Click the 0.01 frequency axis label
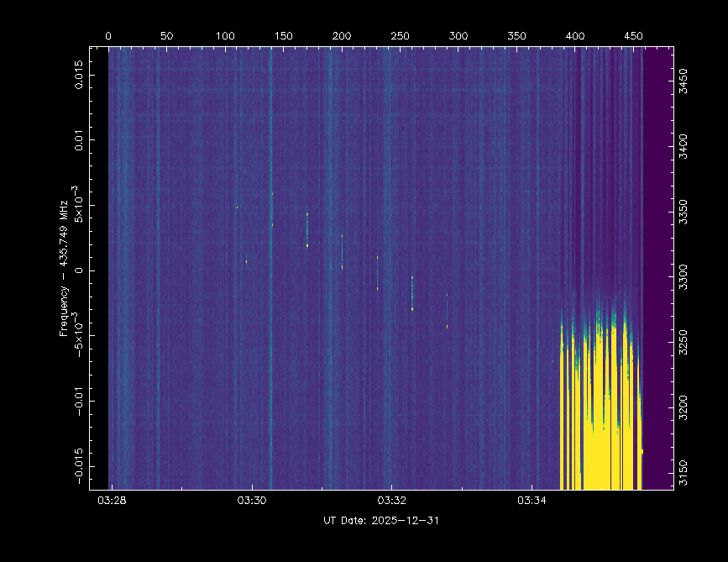 [78, 139]
